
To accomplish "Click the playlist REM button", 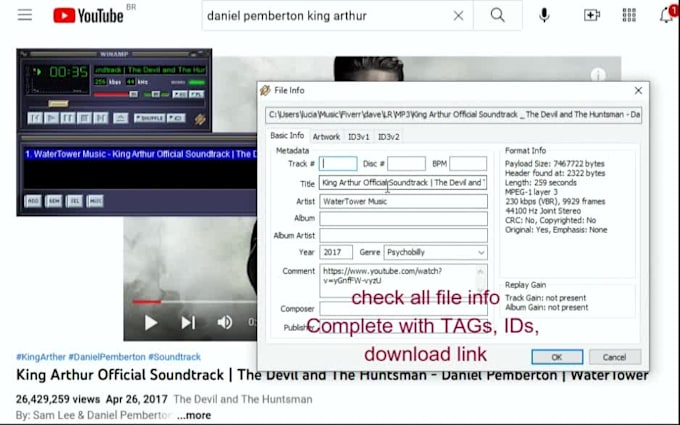I will (54, 201).
